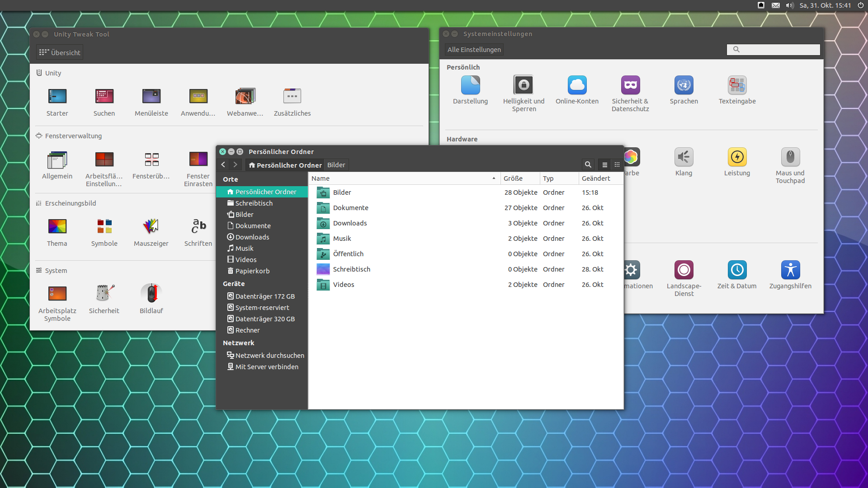
Task: Click the Alle Einstellungen button
Action: [474, 50]
